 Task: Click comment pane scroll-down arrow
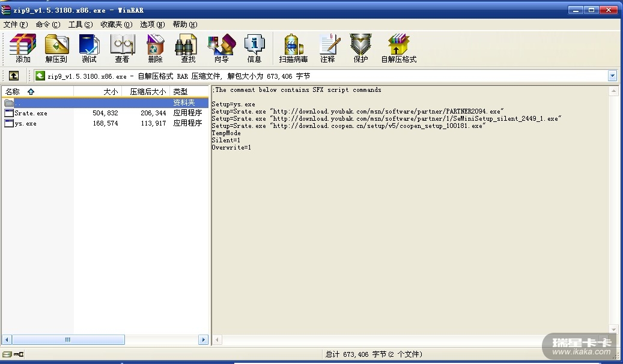(x=613, y=329)
